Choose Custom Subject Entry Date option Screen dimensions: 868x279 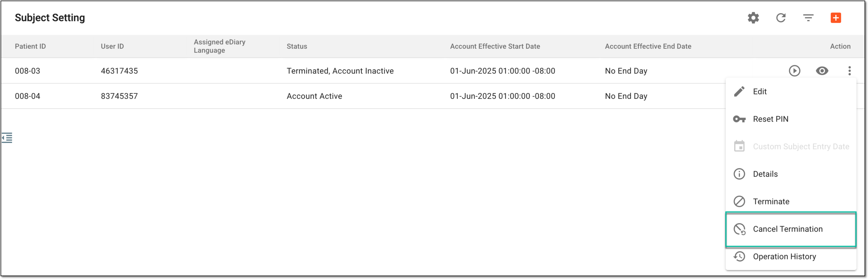pyautogui.click(x=791, y=146)
